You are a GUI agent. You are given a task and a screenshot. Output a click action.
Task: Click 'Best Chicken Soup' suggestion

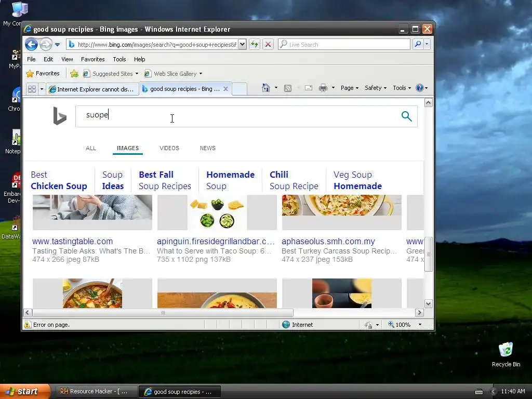pos(59,180)
